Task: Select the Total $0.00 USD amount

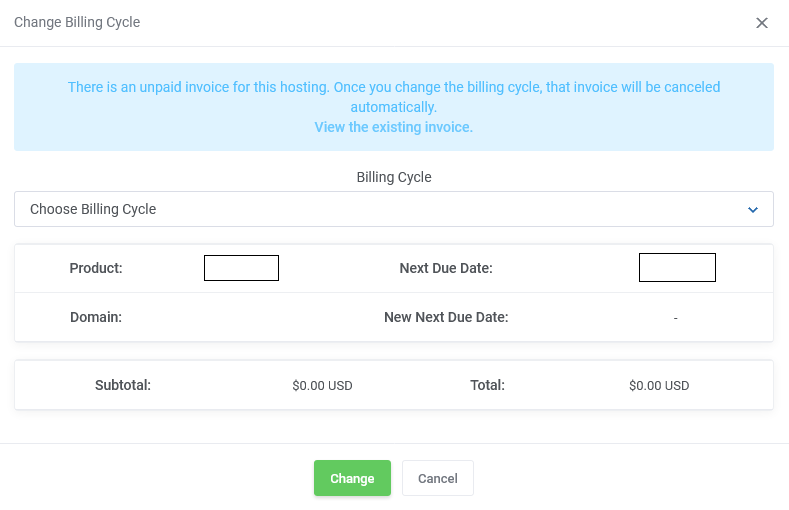Action: click(x=659, y=386)
